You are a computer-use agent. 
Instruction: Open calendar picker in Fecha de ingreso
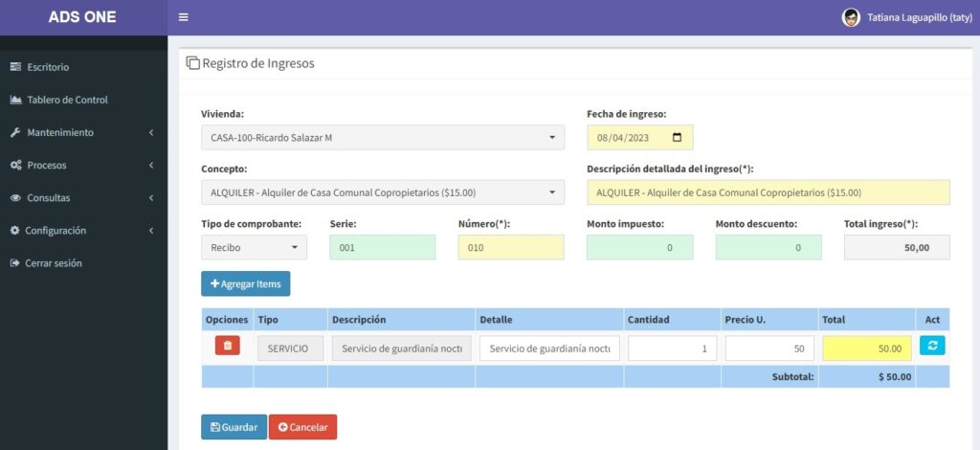coord(677,138)
